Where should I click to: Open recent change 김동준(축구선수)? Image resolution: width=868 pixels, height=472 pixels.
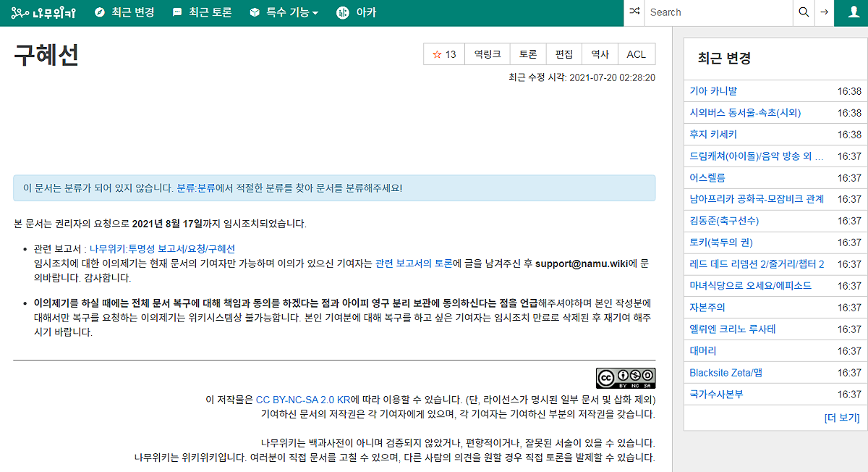coord(724,221)
